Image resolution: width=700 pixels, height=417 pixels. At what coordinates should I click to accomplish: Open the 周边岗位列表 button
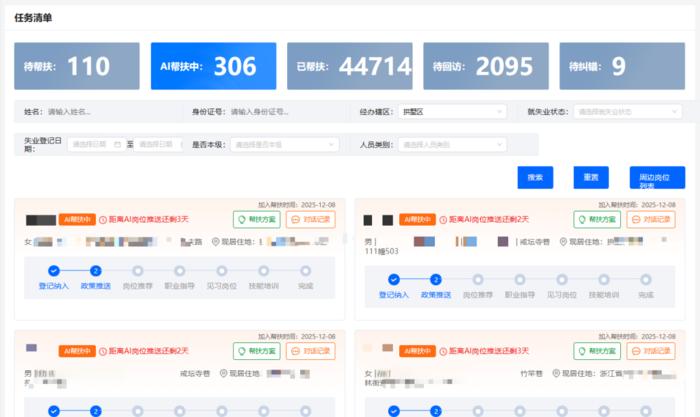tap(657, 177)
